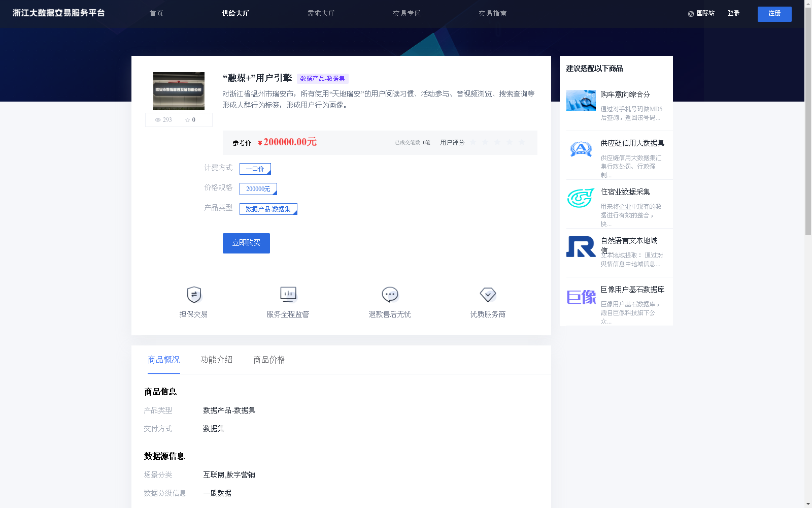Image resolution: width=812 pixels, height=508 pixels.
Task: Rate the product with the first star
Action: pyautogui.click(x=473, y=142)
